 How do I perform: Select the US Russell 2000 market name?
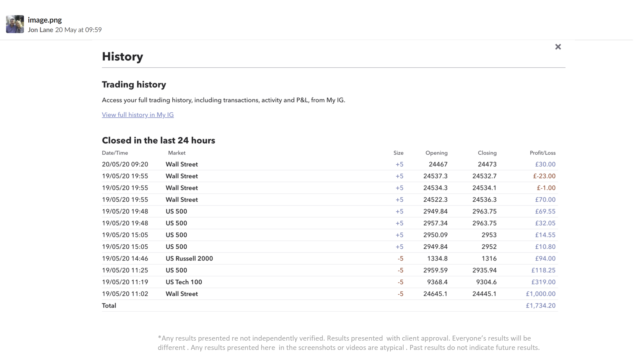pos(189,258)
